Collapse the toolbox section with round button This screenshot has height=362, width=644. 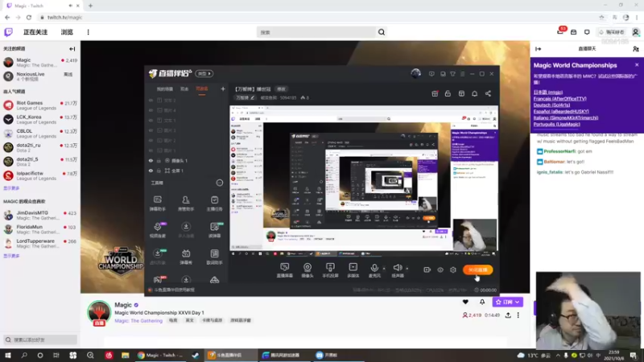pos(219,183)
